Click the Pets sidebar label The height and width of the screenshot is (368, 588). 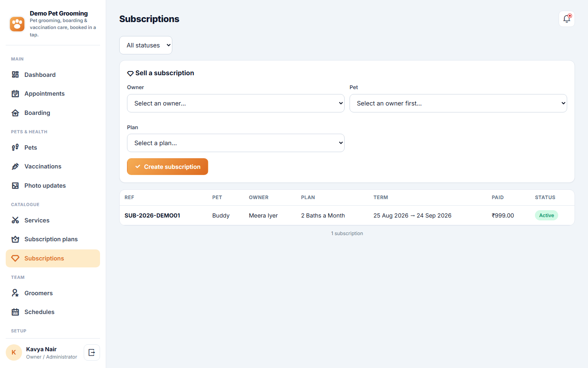click(x=31, y=148)
